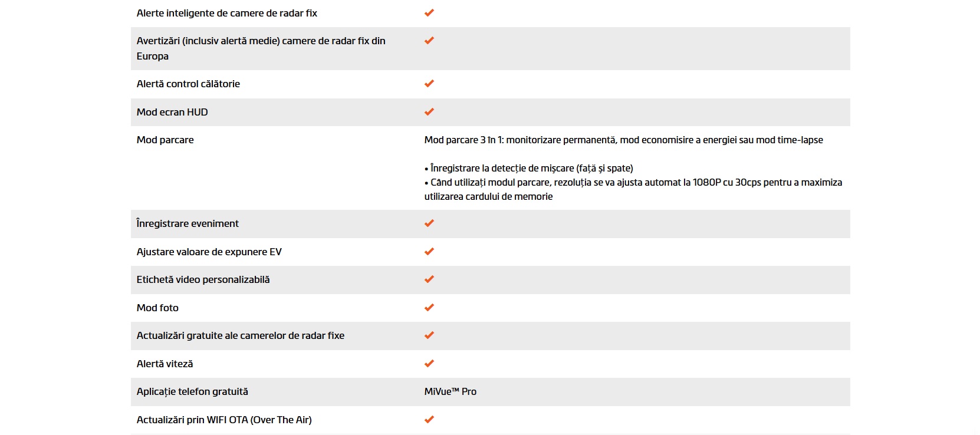Click the Mod ecran HUD checkmark
The image size is (980, 435).
coord(429,112)
